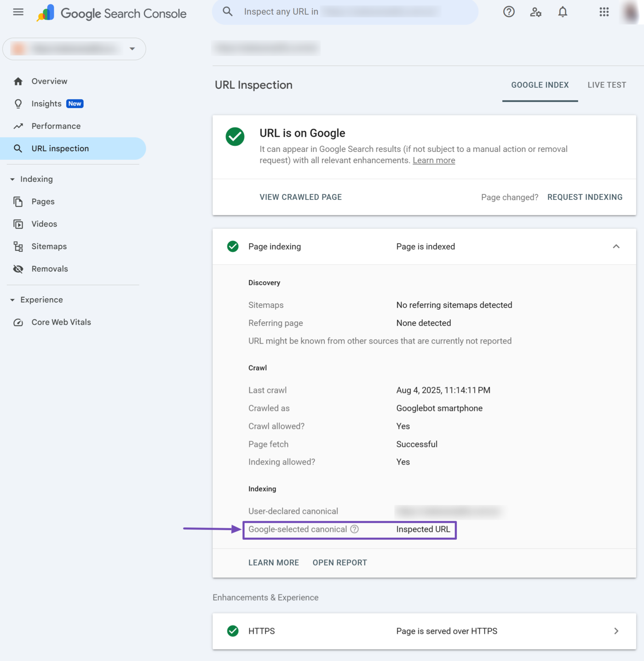
Task: Collapse the Indexing sidebar section
Action: click(12, 179)
